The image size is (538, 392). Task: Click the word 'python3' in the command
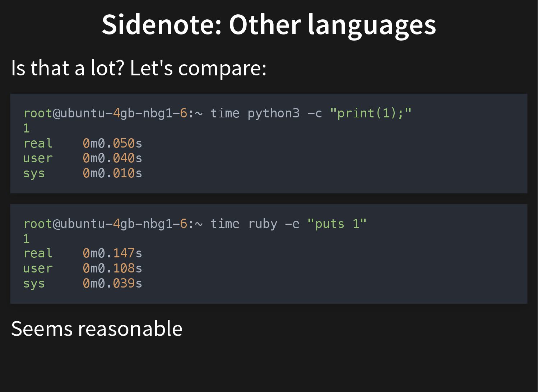coord(273,113)
